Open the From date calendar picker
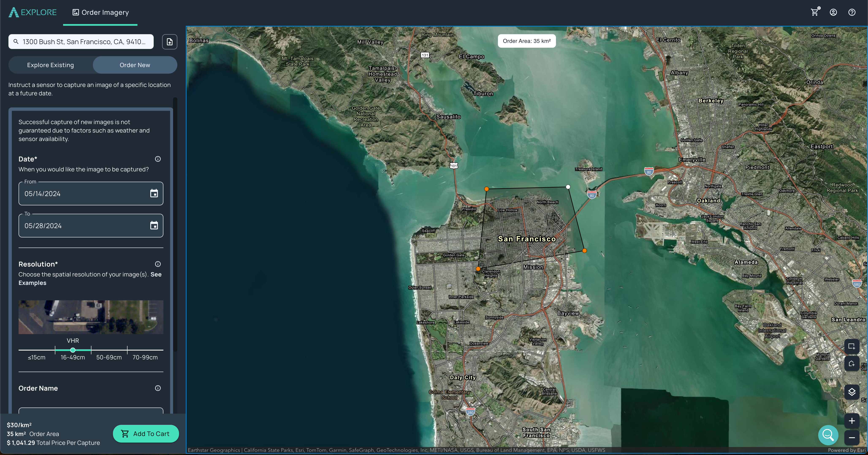868x455 pixels. pos(154,193)
